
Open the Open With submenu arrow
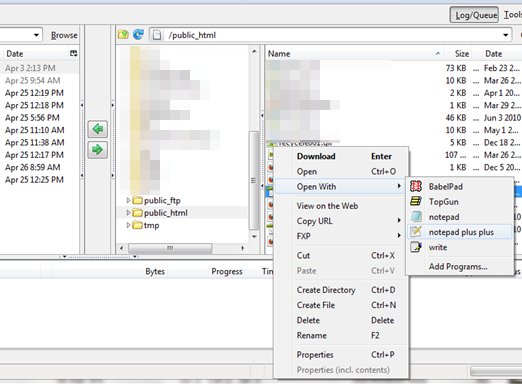pos(399,186)
